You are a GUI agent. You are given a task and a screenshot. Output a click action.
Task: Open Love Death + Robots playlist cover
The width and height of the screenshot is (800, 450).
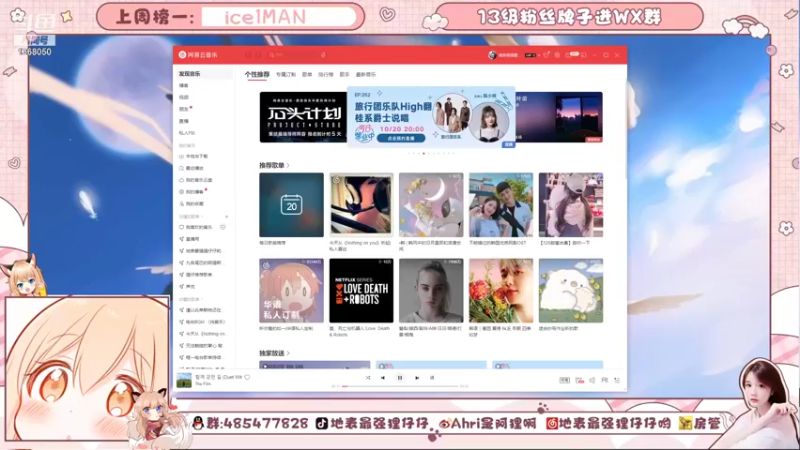pyautogui.click(x=361, y=290)
